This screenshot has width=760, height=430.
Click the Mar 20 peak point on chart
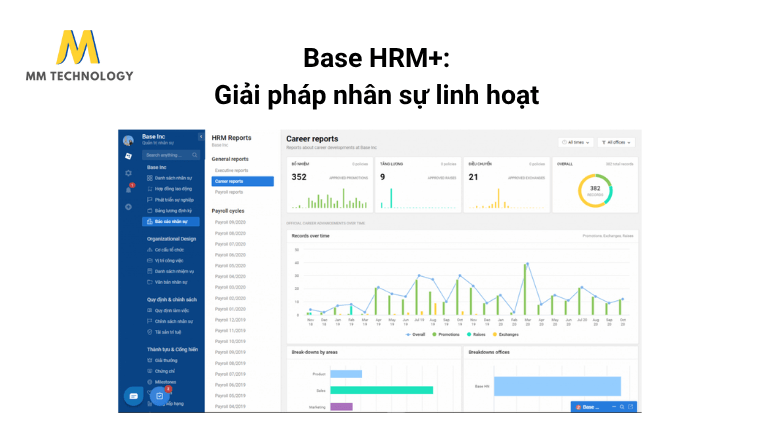tap(527, 264)
